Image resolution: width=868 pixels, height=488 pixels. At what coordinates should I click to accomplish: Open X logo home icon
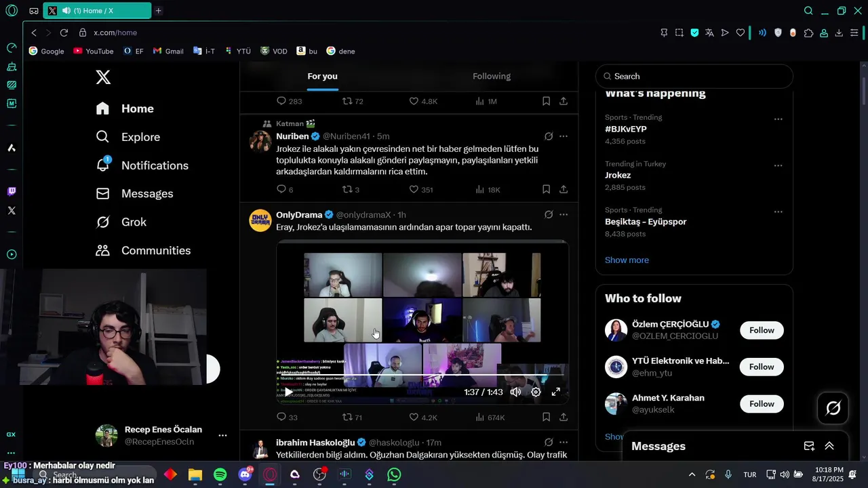(x=103, y=77)
